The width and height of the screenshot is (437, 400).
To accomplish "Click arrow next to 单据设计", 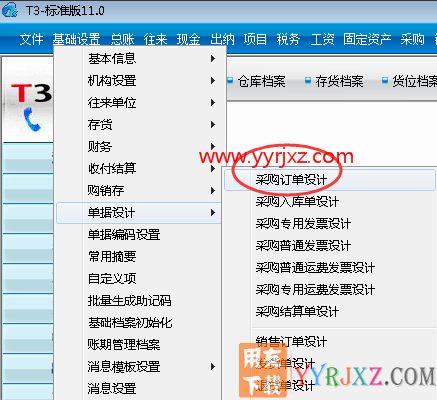I will [x=213, y=213].
